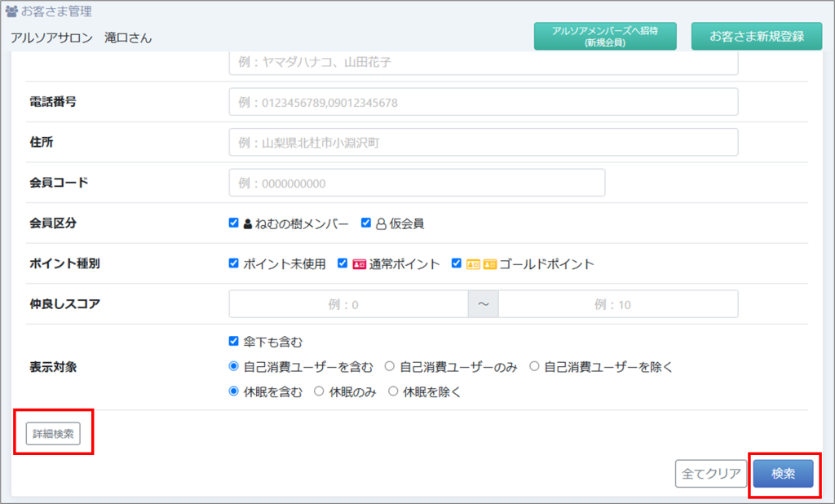Choose the 休眠のみ radio button

pyautogui.click(x=319, y=391)
